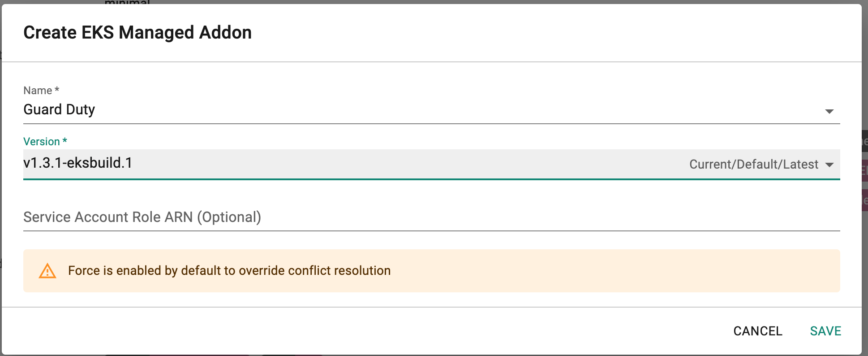Focus the Service Account Role ARN field
The height and width of the screenshot is (356, 868).
[431, 217]
